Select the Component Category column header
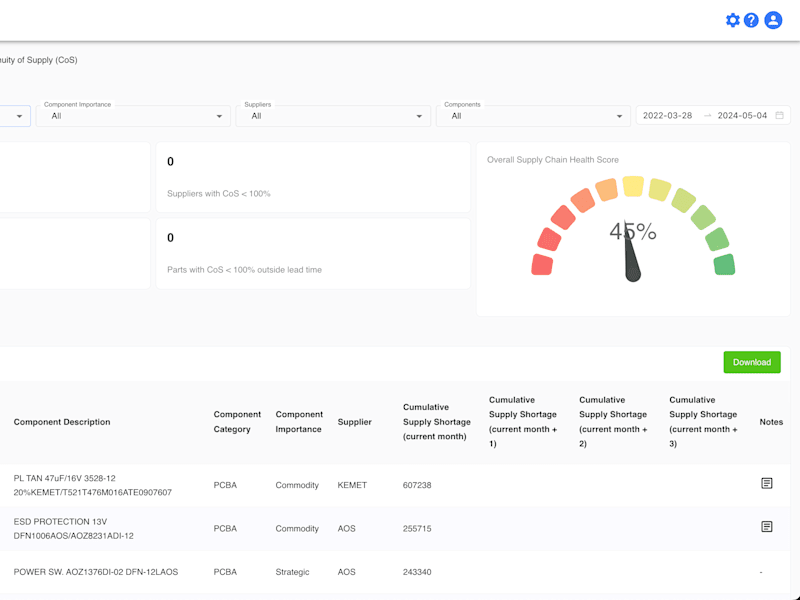The height and width of the screenshot is (600, 800). pyautogui.click(x=237, y=422)
